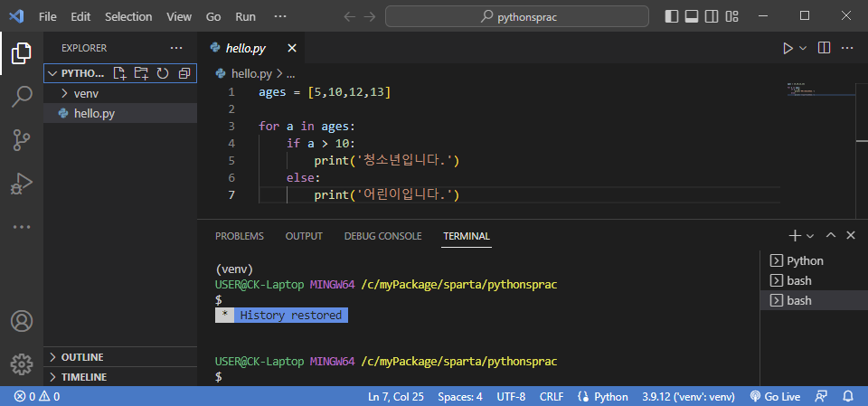Open the View menu

(x=179, y=16)
